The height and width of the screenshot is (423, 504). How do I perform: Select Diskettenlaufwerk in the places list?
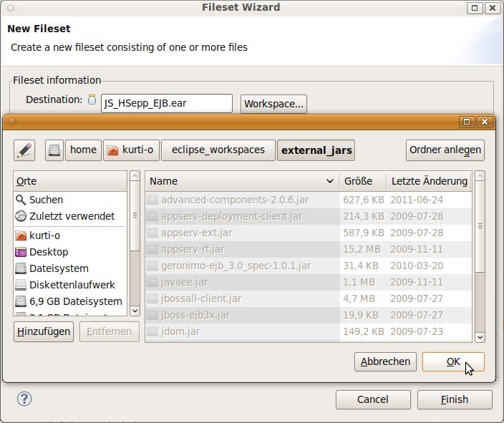[72, 285]
